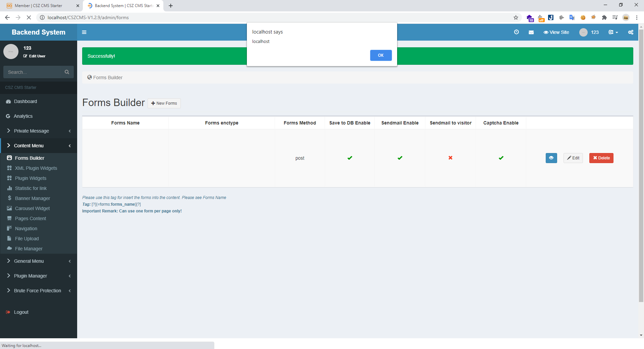Expand the Plugin Manager section
The height and width of the screenshot is (349, 644).
pos(39,276)
